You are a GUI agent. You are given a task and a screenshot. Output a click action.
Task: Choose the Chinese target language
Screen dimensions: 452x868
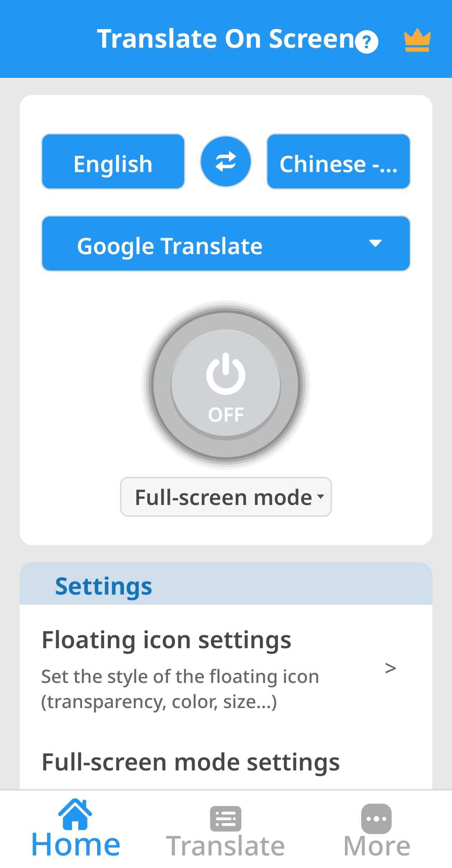[x=338, y=162]
